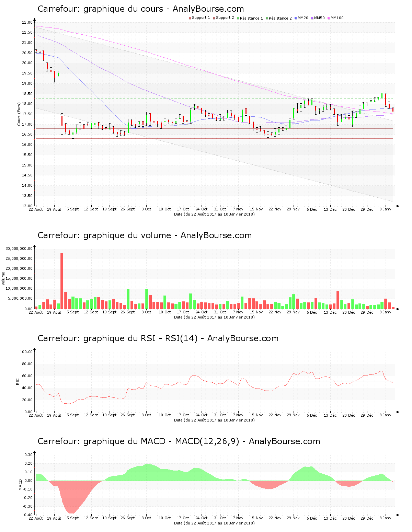Click the 20.00 value on the RSI axis

pyautogui.click(x=27, y=400)
